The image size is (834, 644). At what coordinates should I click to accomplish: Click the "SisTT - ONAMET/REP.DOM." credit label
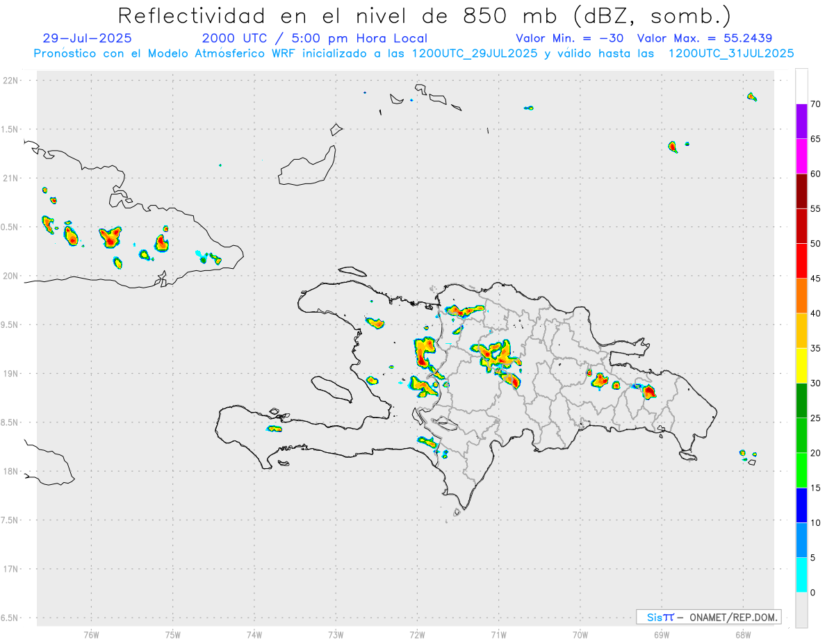(x=709, y=617)
